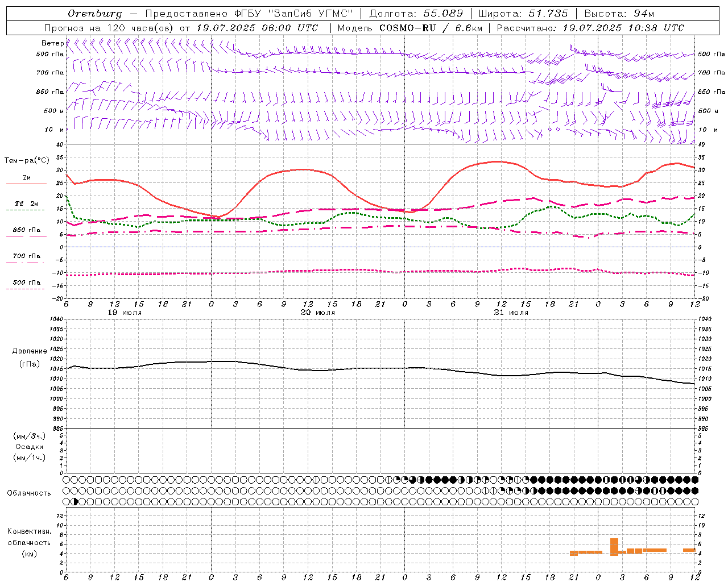The height and width of the screenshot is (582, 728).
Task: Click the (мм/3ч.) precipitation unit label
Action: tap(30, 436)
